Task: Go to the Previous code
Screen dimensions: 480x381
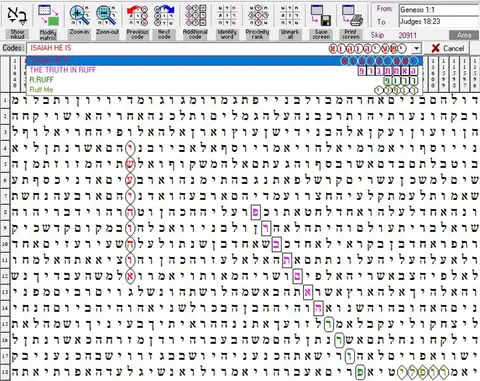Action: tap(137, 21)
